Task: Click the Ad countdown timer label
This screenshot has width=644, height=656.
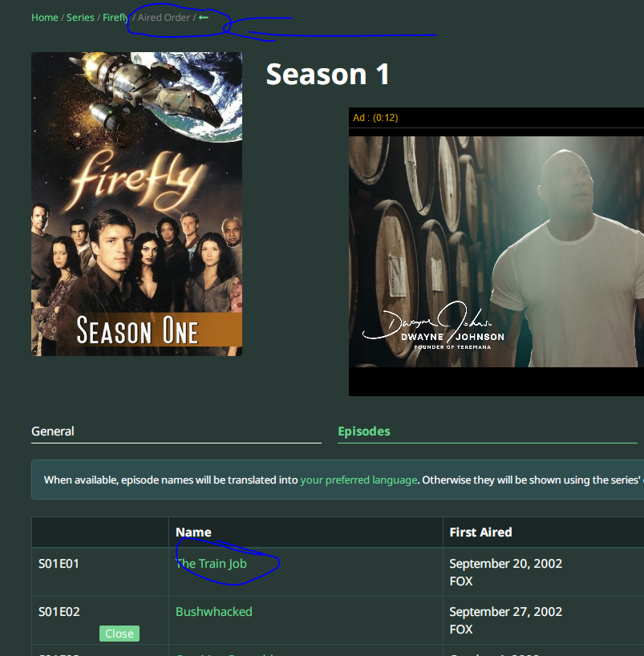Action: pyautogui.click(x=375, y=118)
